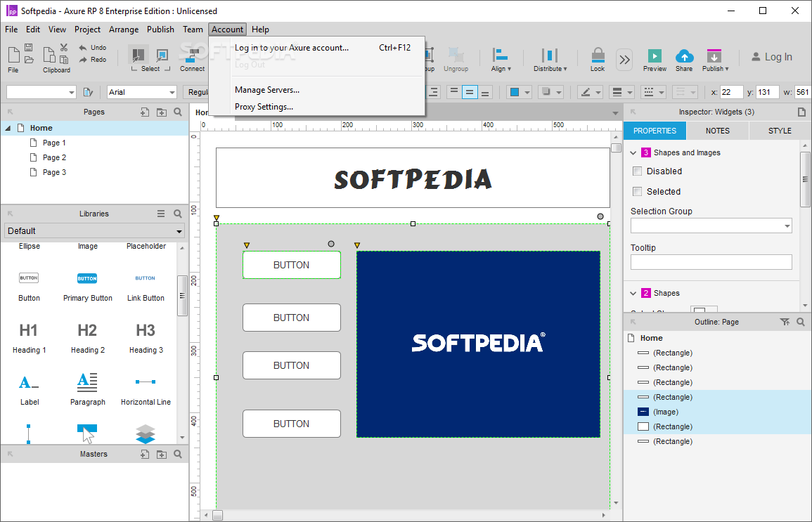This screenshot has width=812, height=522.
Task: Collapse the Shapes section
Action: pos(633,294)
